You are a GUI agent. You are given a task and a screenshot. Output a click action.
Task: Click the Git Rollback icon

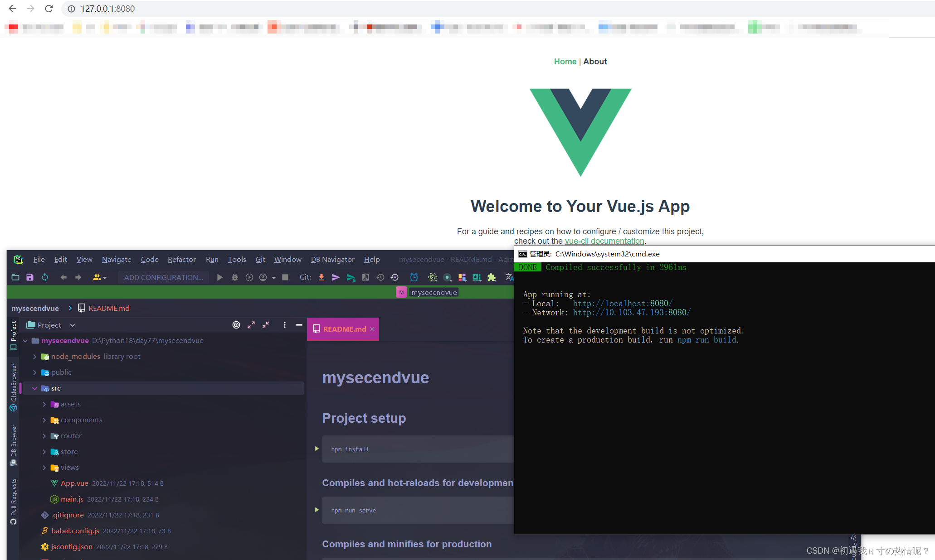(395, 277)
